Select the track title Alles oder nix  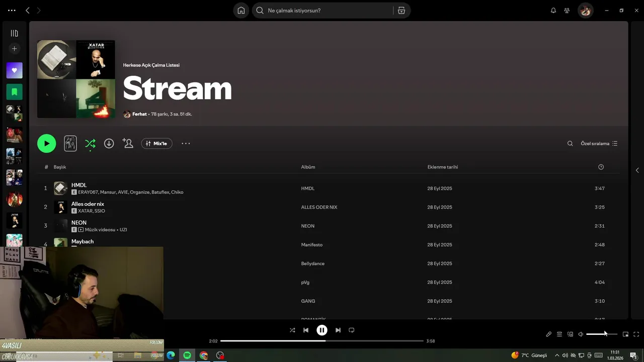(x=88, y=204)
